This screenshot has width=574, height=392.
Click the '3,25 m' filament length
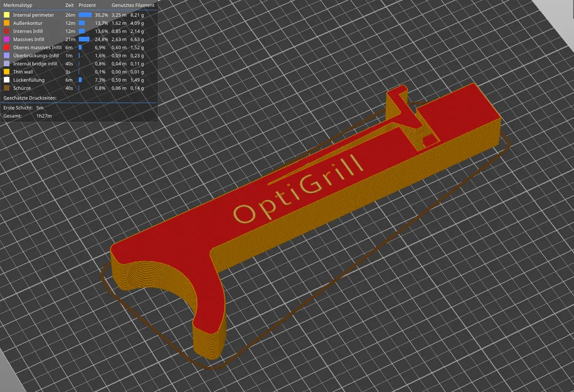pyautogui.click(x=119, y=15)
